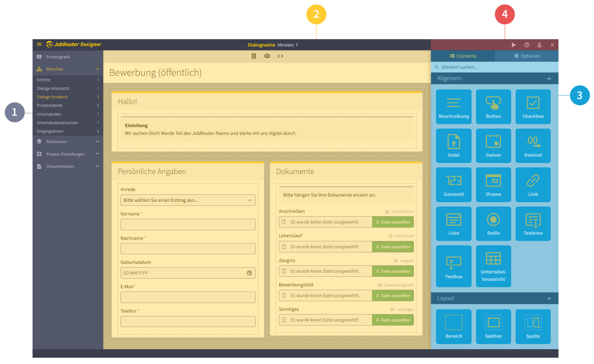Collapse the Layout section
Viewport: 594px width, 364px height.
[549, 299]
